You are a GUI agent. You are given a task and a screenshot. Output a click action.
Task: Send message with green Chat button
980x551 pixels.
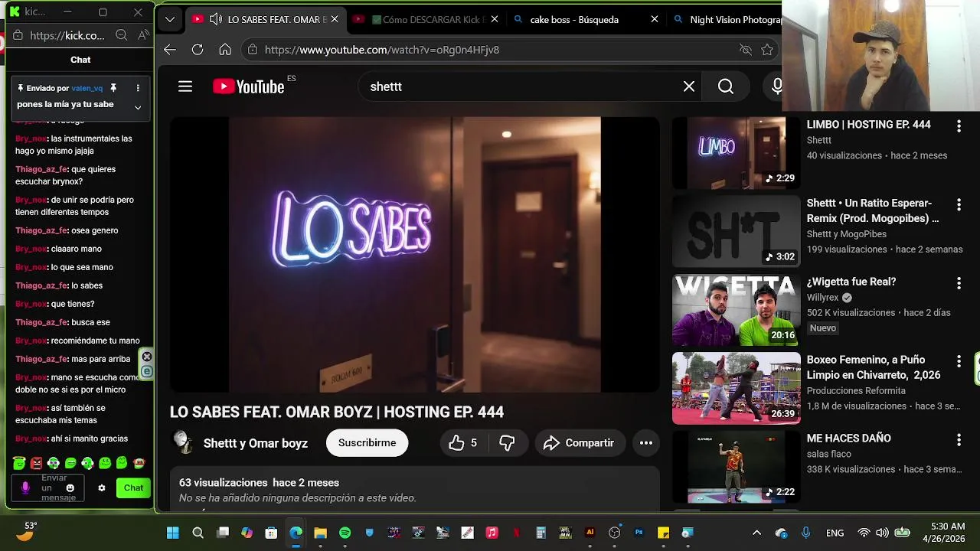pos(133,487)
